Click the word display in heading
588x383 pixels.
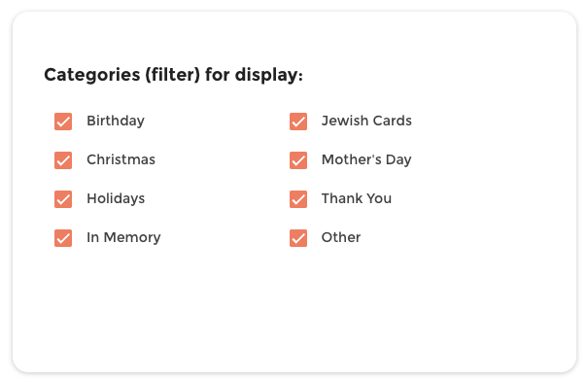pos(266,75)
